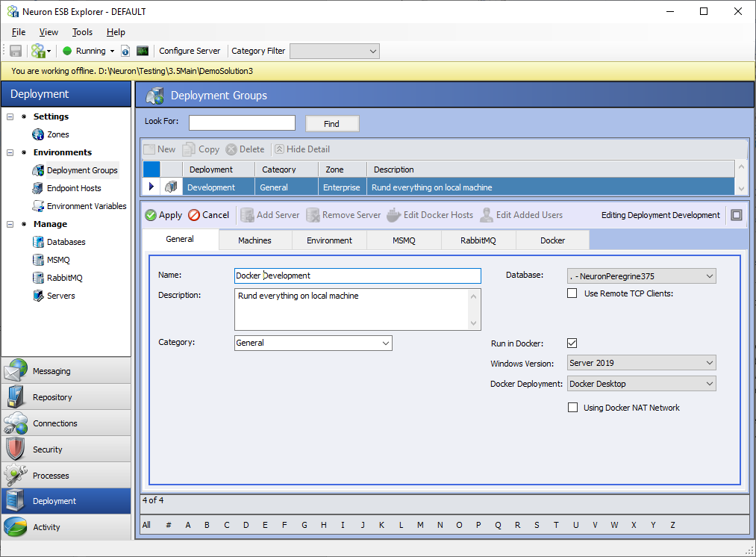This screenshot has height=557, width=756.
Task: Uncheck the Run in Docker checkbox
Action: click(x=572, y=343)
